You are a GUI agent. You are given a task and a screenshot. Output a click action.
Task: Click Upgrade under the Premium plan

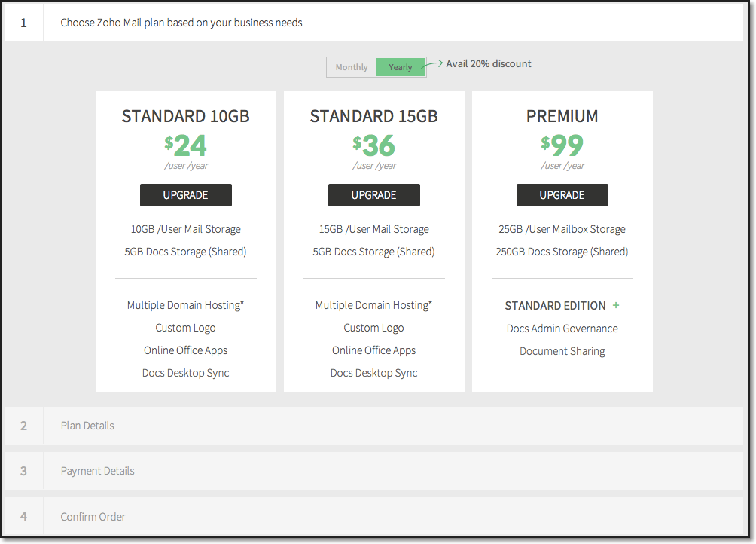click(562, 194)
